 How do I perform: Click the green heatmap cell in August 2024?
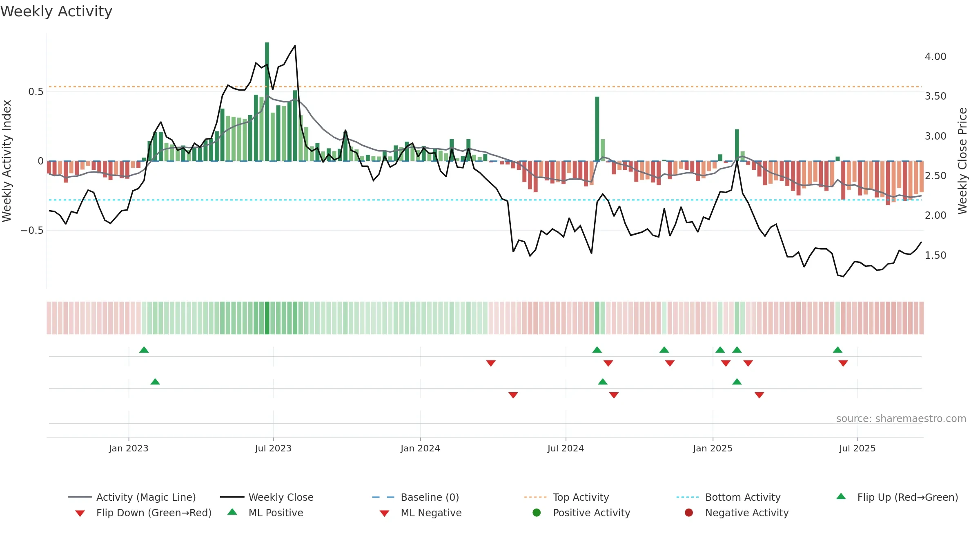[x=597, y=318]
